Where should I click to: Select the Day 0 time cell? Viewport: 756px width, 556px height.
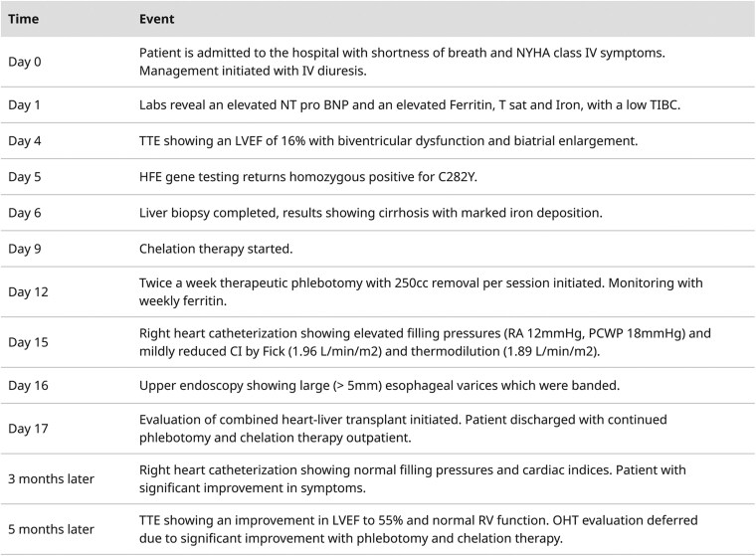tap(25, 62)
